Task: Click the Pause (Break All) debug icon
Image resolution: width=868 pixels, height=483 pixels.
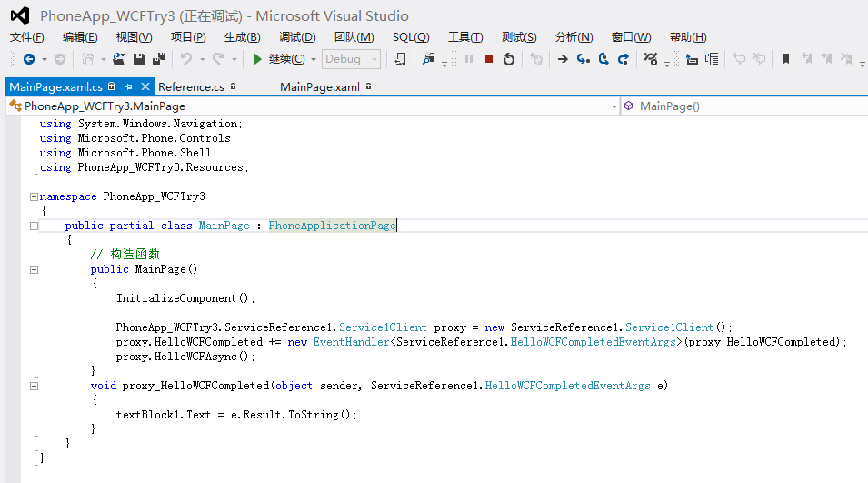Action: [x=469, y=59]
